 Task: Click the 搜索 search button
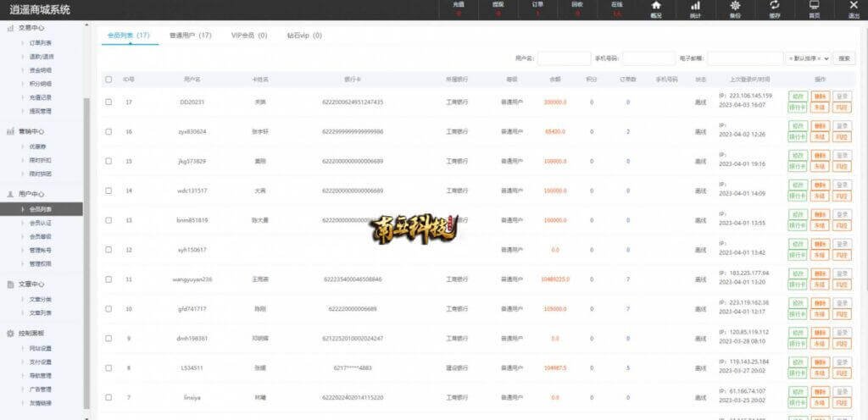(844, 58)
